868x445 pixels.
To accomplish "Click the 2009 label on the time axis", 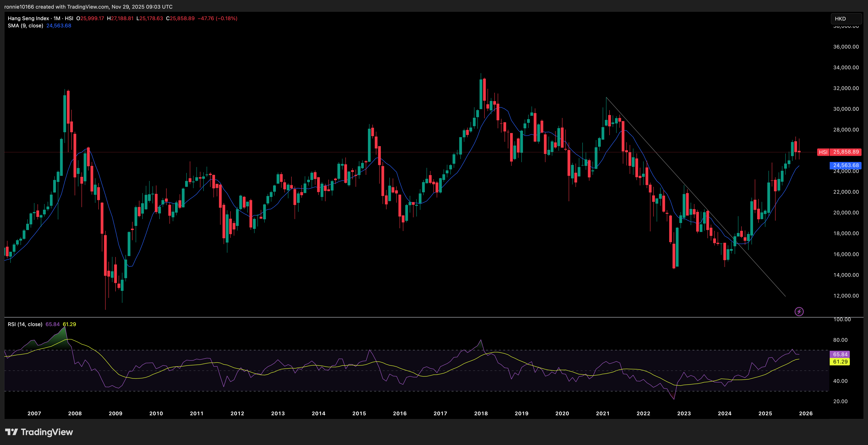I will click(115, 413).
